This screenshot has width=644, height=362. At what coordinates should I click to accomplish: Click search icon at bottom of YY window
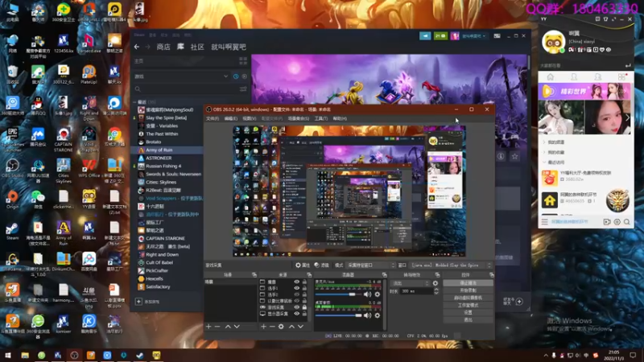click(x=627, y=222)
